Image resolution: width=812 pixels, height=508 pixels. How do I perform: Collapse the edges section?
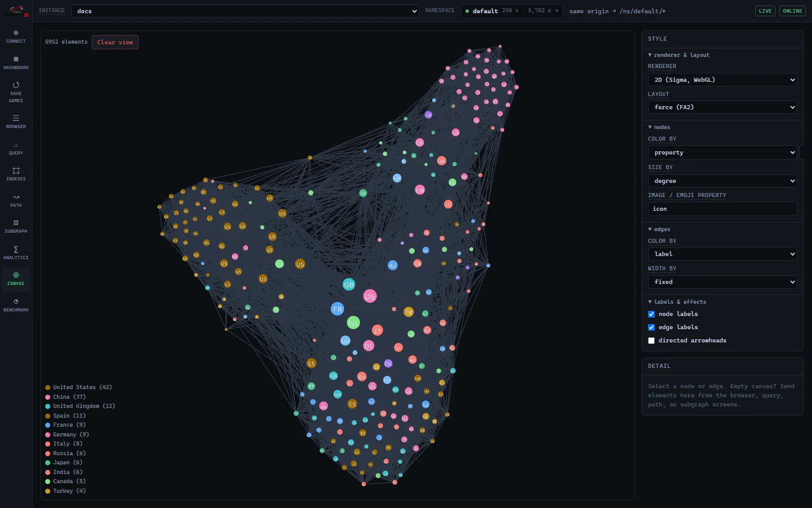tap(659, 229)
